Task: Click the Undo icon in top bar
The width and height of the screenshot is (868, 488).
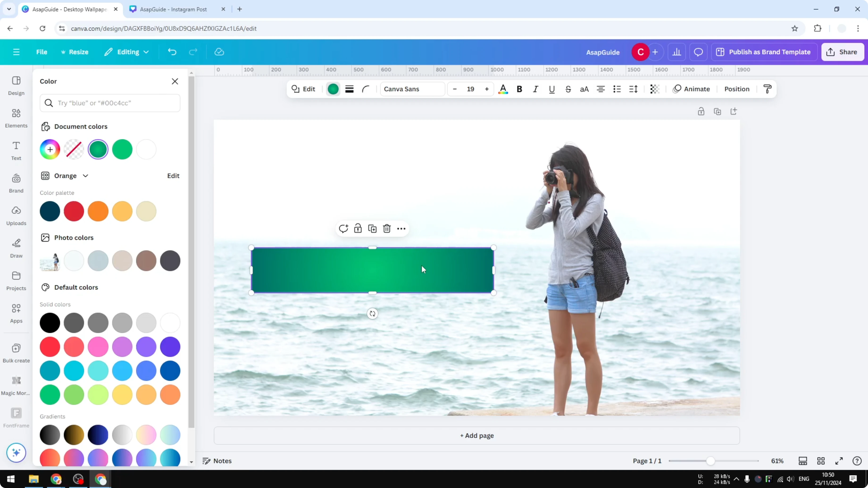Action: [172, 52]
